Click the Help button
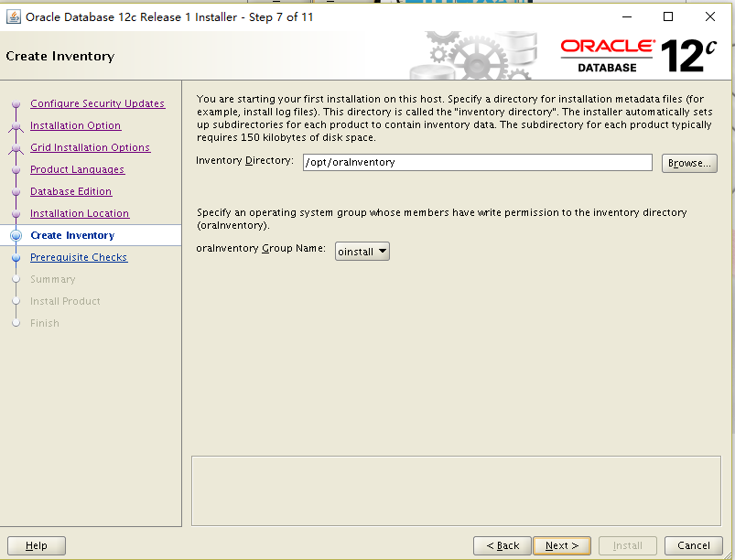Viewport: 735px width, 560px height. [x=37, y=545]
